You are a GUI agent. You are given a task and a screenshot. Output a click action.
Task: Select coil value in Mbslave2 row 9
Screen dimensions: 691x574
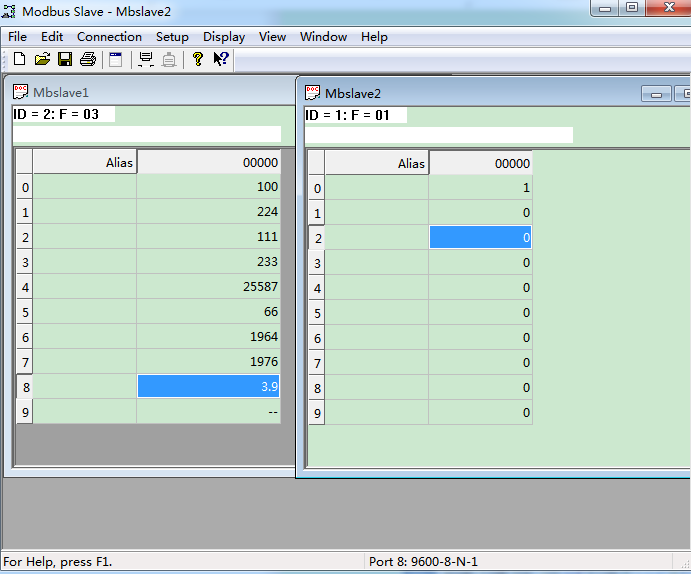[x=480, y=412]
